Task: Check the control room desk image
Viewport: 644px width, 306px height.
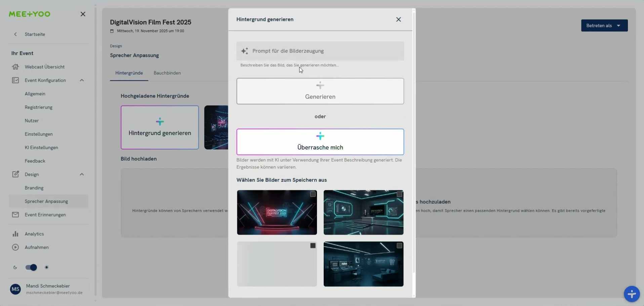Action: (399, 246)
